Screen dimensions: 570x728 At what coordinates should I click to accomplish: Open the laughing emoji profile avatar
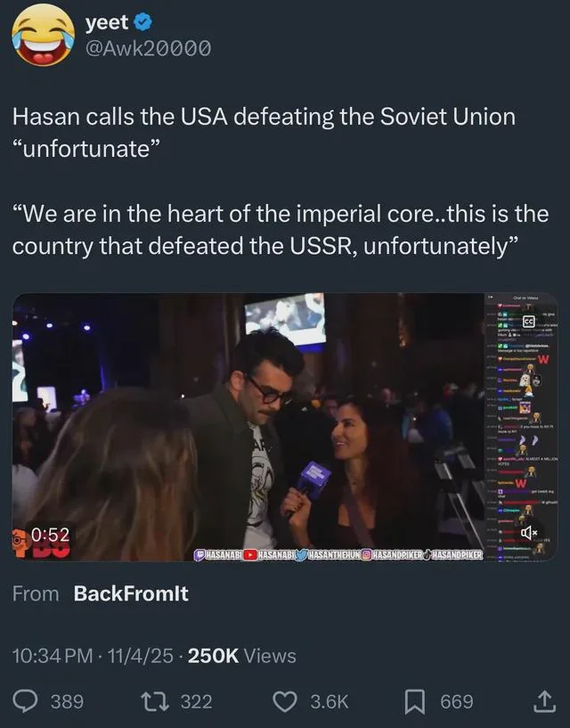coord(43,36)
